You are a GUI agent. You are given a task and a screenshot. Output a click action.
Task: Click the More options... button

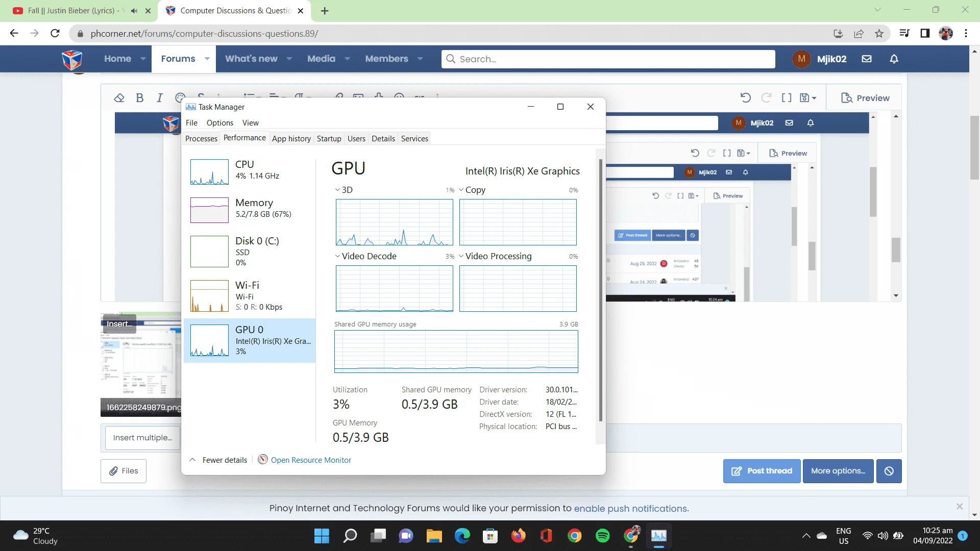coord(838,471)
